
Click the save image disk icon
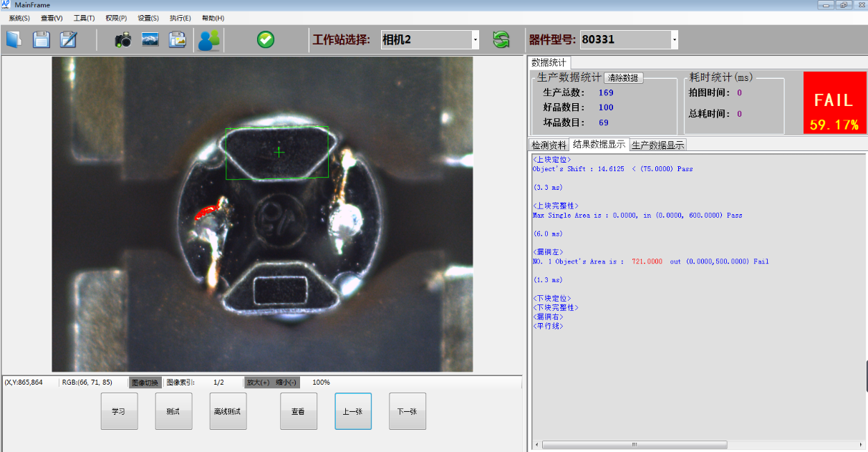[178, 40]
